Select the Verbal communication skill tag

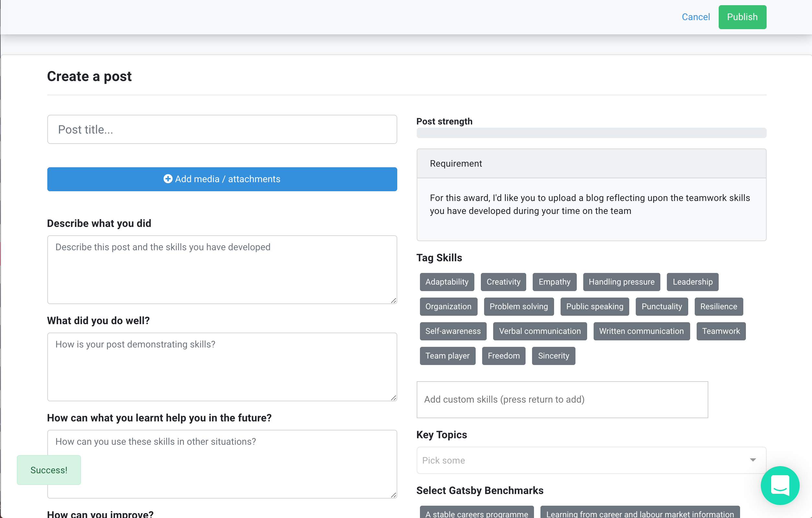tap(540, 331)
